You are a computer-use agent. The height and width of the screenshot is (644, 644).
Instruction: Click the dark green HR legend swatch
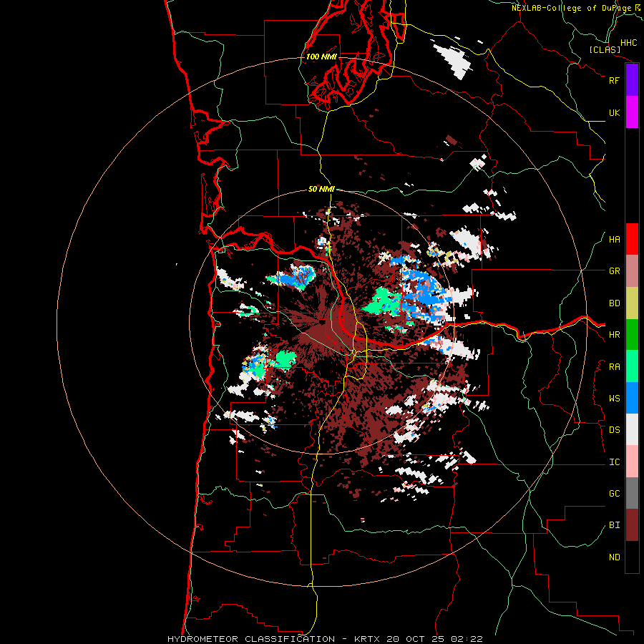tap(632, 335)
